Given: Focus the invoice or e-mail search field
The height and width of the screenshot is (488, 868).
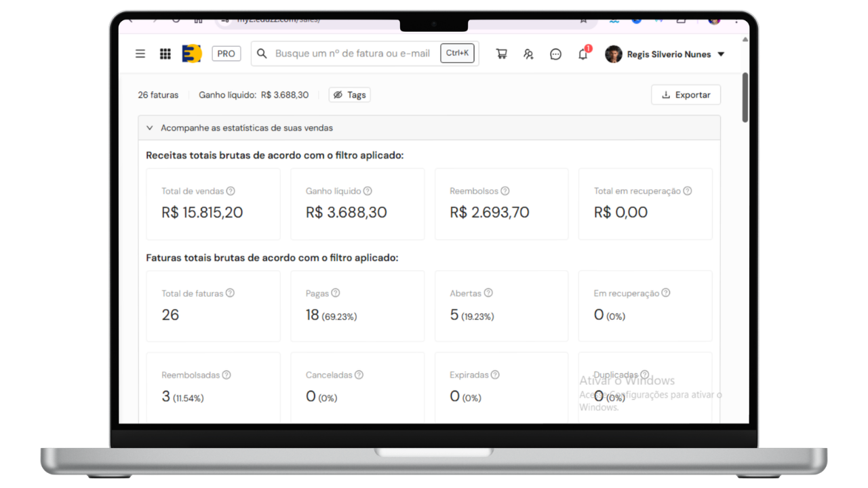Looking at the screenshot, I should tap(353, 54).
